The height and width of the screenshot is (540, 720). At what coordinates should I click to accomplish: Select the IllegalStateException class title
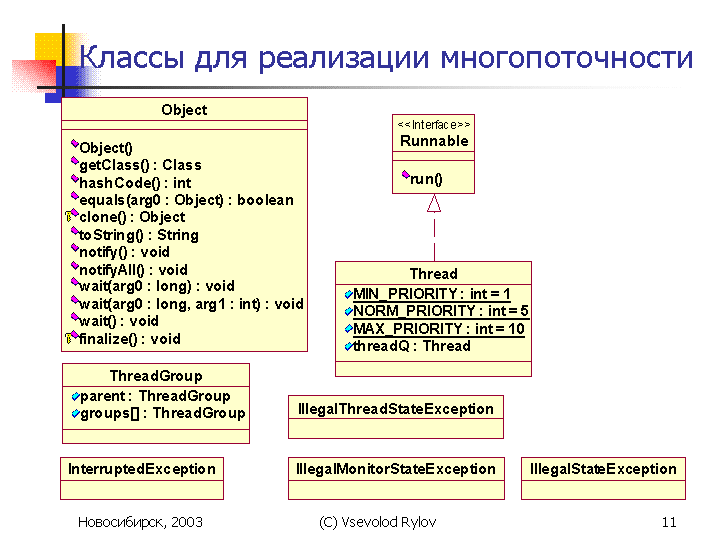tap(603, 469)
